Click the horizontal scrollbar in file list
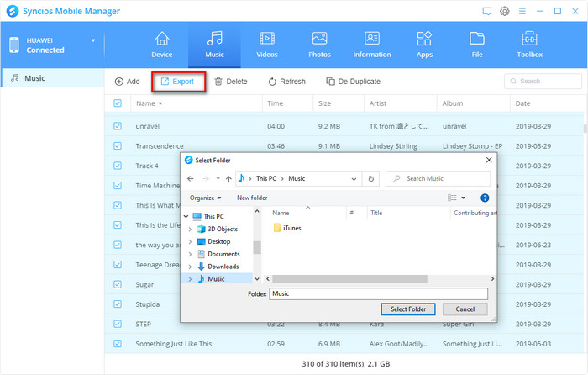This screenshot has height=375, width=588. (x=349, y=279)
